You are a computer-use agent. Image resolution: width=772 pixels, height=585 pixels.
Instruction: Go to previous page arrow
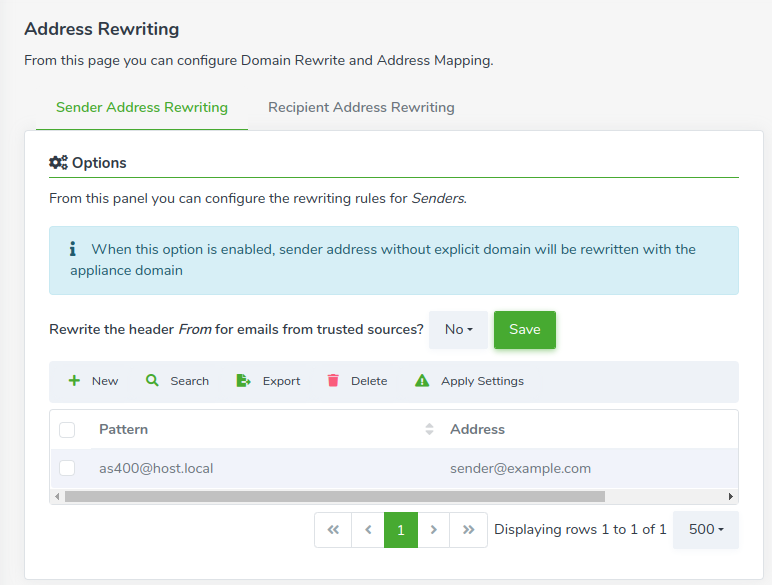(368, 529)
